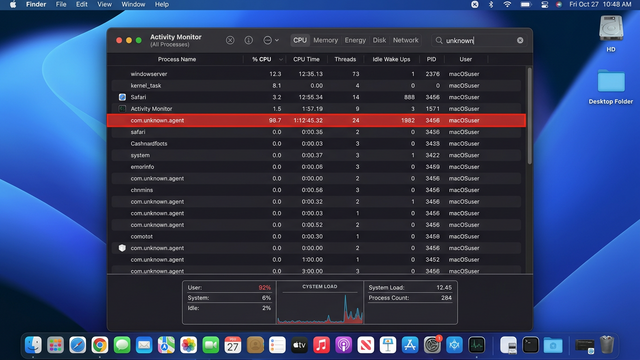The image size is (640, 360).
Task: Switch to the Network tab
Action: (405, 40)
